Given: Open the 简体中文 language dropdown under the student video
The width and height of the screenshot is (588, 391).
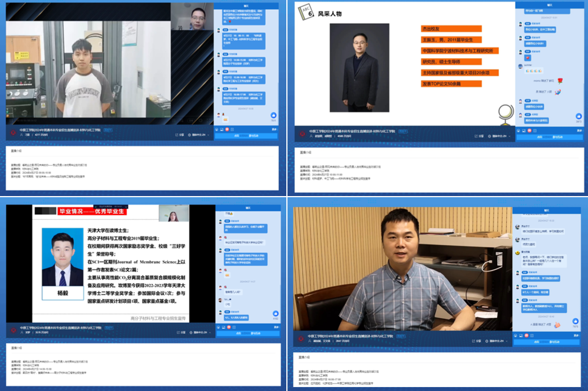Looking at the screenshot, I should (202, 135).
